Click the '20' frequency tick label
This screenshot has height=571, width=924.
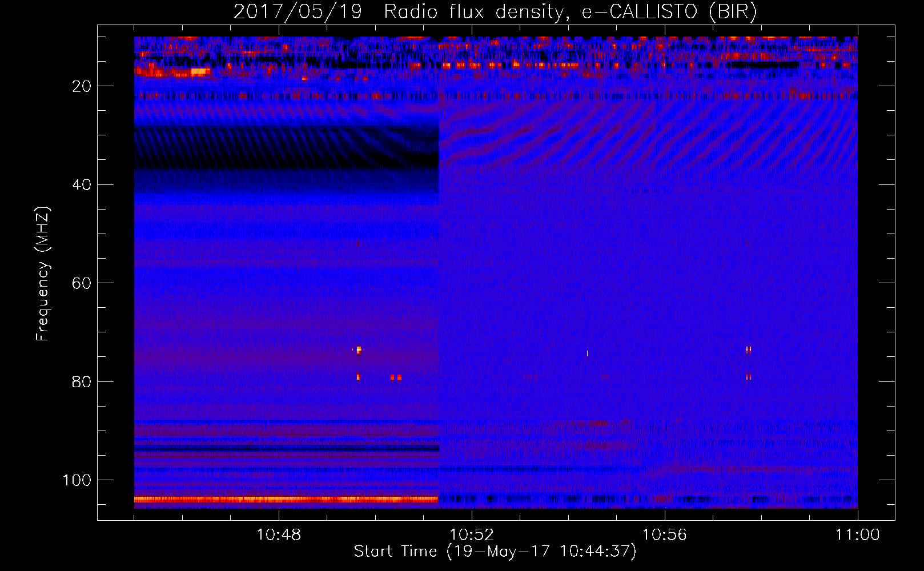coord(82,86)
